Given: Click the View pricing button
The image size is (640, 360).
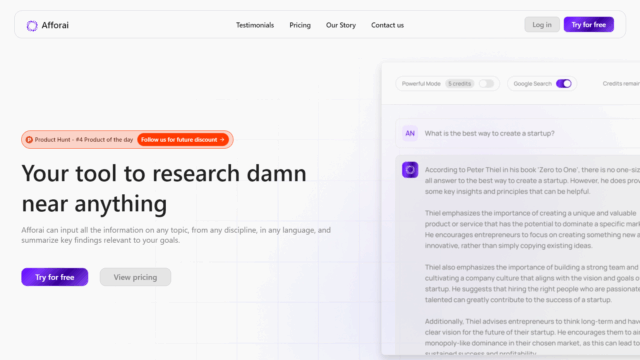Looking at the screenshot, I should click(x=135, y=277).
